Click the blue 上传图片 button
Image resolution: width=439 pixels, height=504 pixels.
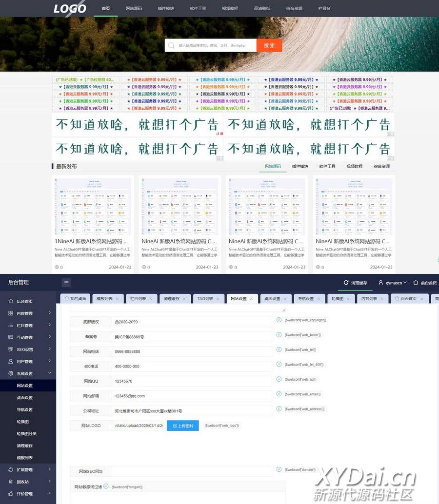[182, 426]
